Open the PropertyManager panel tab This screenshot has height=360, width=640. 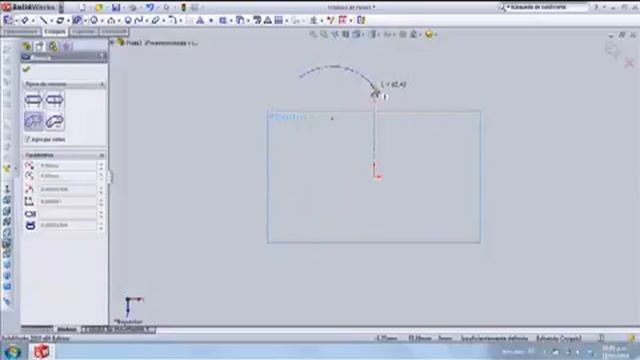(40, 47)
